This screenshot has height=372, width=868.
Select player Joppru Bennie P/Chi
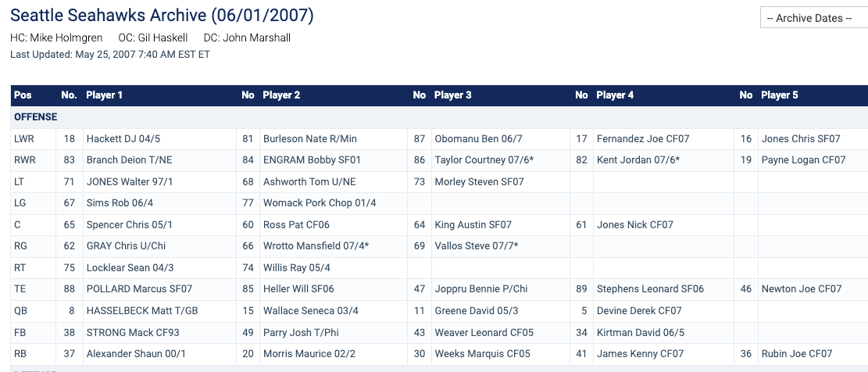[x=481, y=289]
